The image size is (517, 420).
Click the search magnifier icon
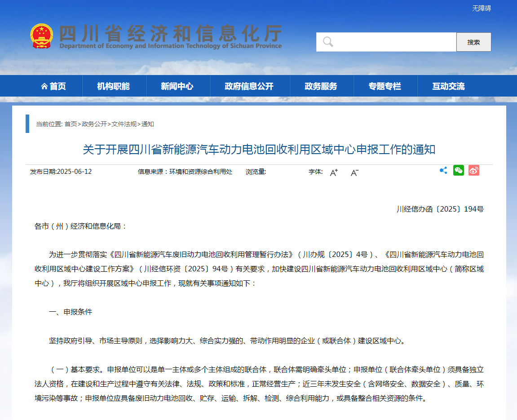tap(328, 42)
